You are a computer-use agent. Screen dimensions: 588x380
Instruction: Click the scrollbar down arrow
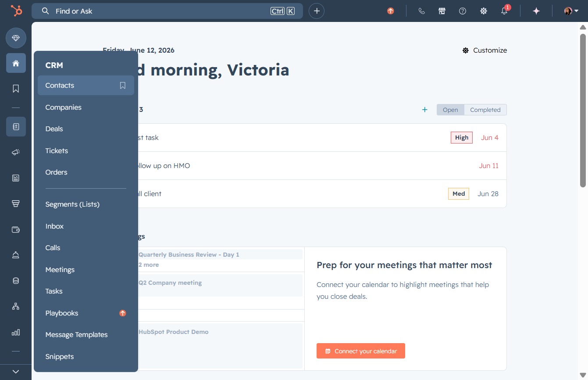[583, 375]
